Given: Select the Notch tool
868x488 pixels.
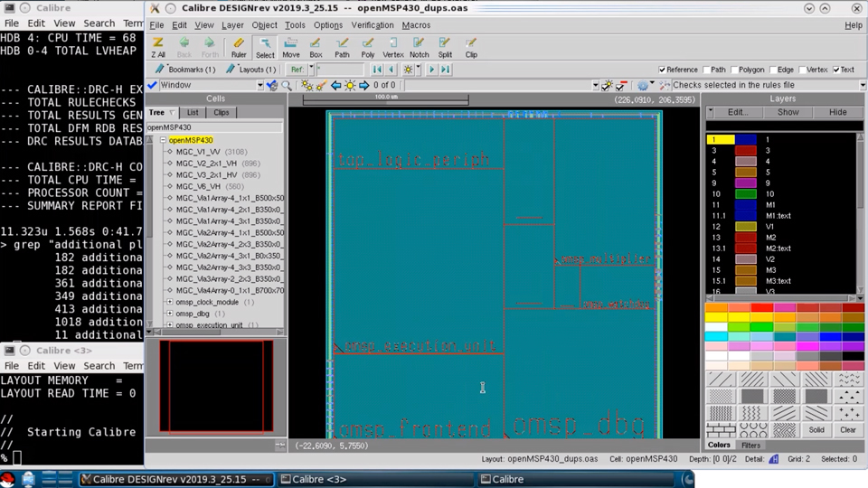Looking at the screenshot, I should tap(419, 48).
